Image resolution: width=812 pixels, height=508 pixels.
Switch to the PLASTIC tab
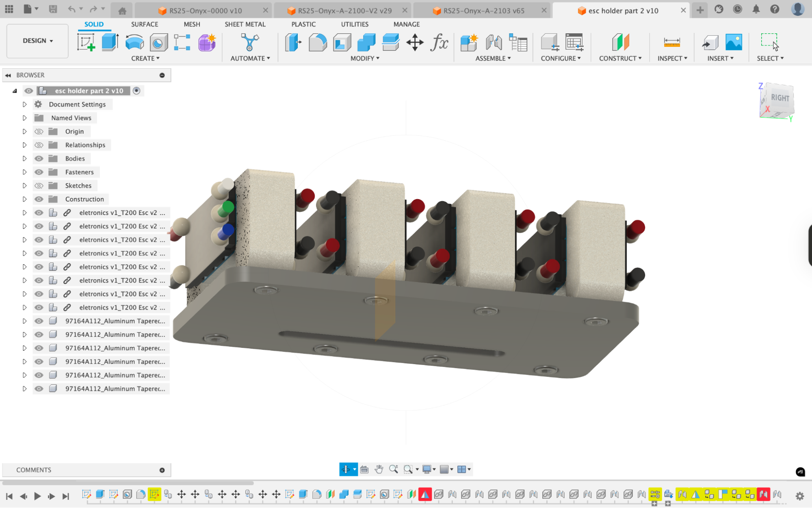[303, 24]
